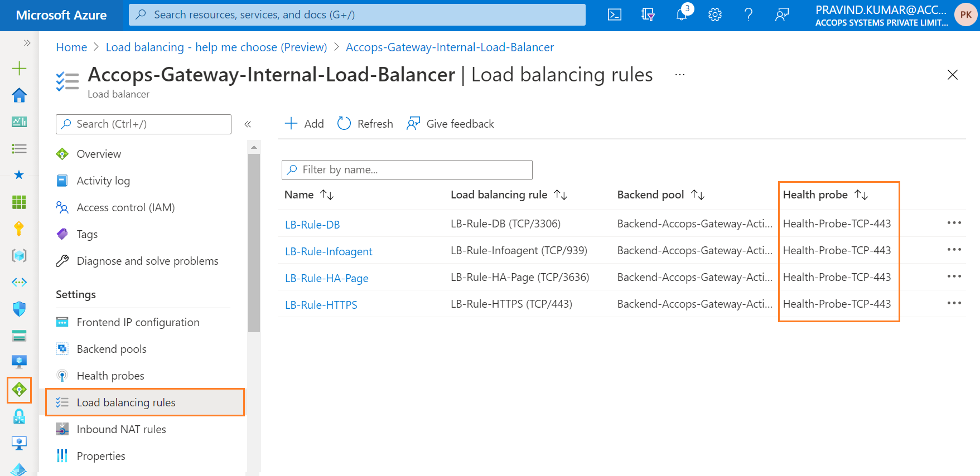Click Add to create a rule
The height and width of the screenshot is (476, 980).
pyautogui.click(x=304, y=124)
